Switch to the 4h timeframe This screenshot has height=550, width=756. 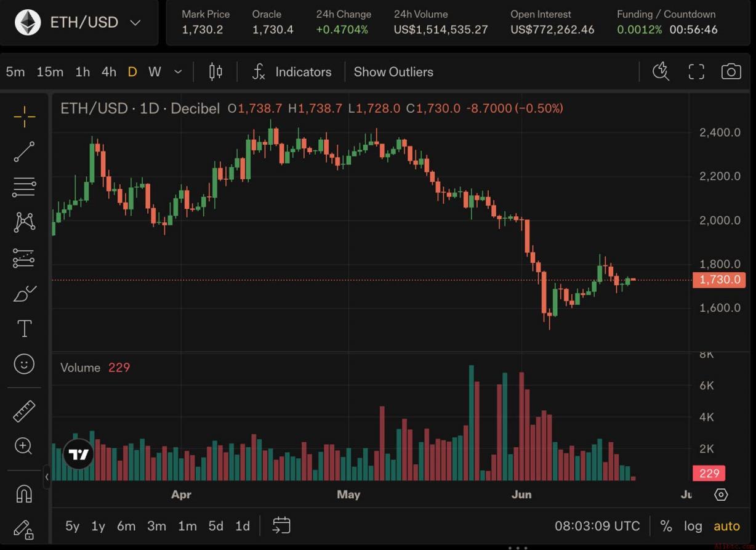[x=109, y=72]
